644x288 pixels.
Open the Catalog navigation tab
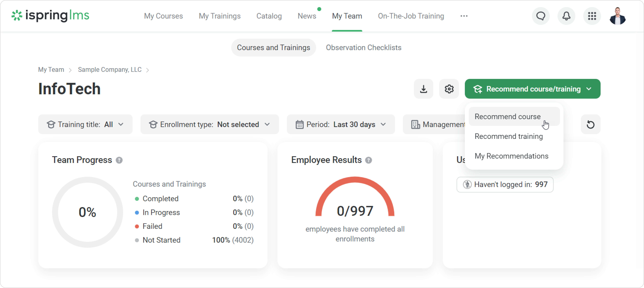269,16
